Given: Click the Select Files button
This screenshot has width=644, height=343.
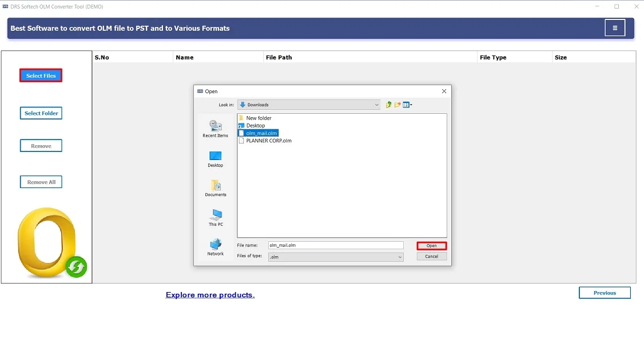Looking at the screenshot, I should tap(41, 75).
